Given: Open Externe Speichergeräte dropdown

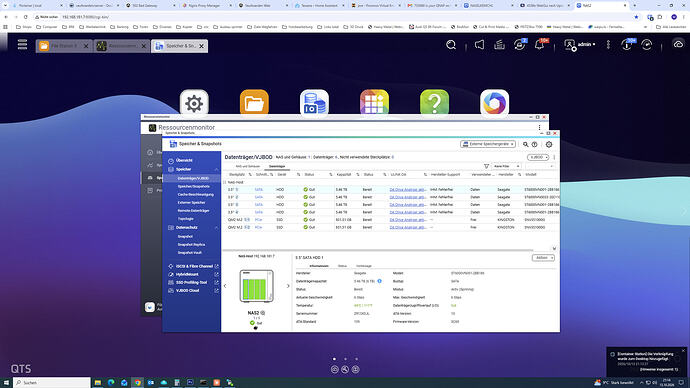Looking at the screenshot, I should click(x=488, y=144).
